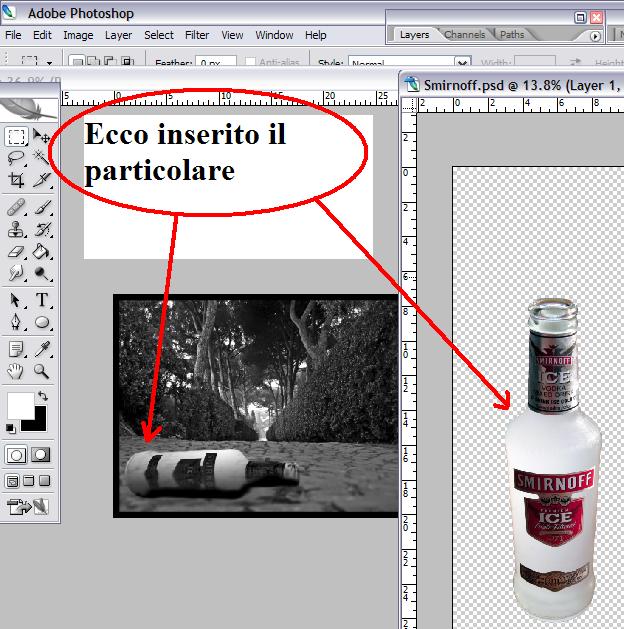Select the Type tool
624x629 pixels.
coord(41,300)
